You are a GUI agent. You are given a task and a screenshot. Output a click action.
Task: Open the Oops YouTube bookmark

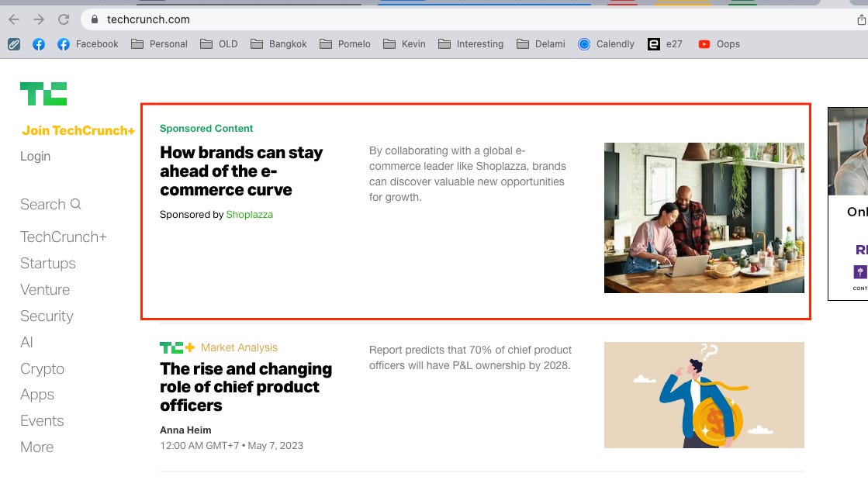coord(718,44)
